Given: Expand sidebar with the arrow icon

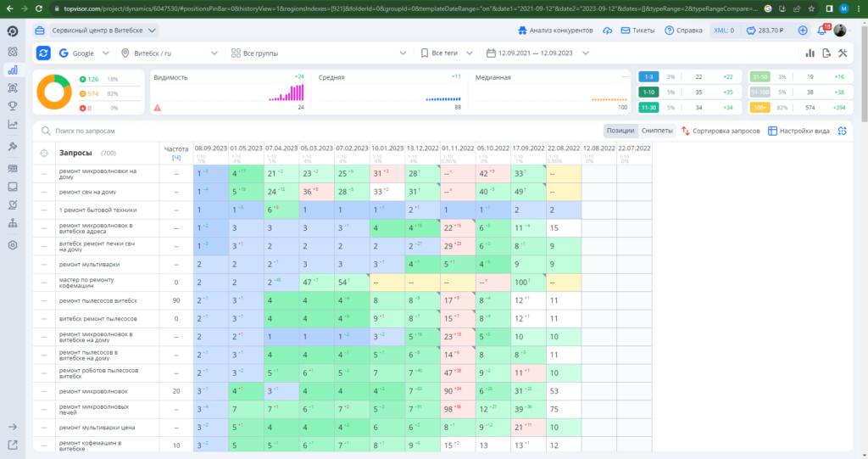Looking at the screenshot, I should point(12,427).
